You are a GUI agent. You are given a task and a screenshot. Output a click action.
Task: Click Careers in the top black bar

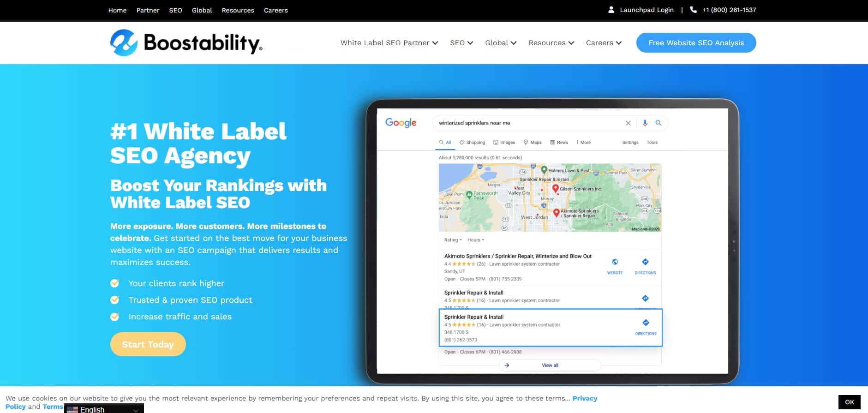click(275, 10)
